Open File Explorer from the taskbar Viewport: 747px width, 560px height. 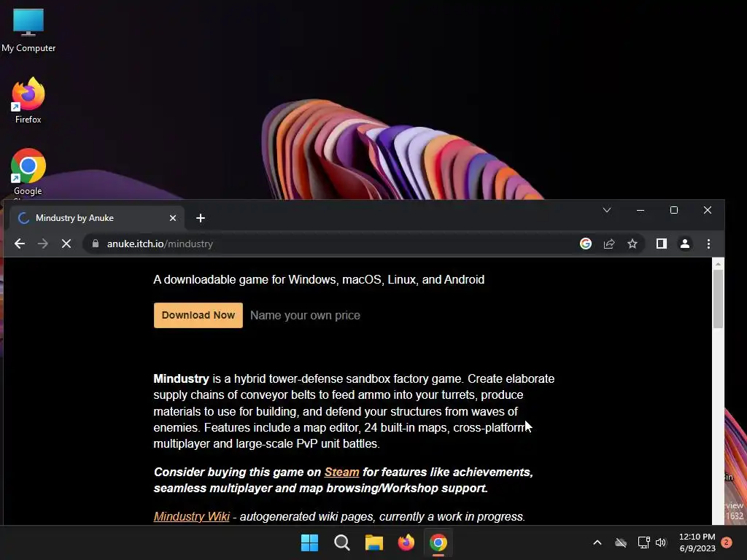(x=374, y=542)
